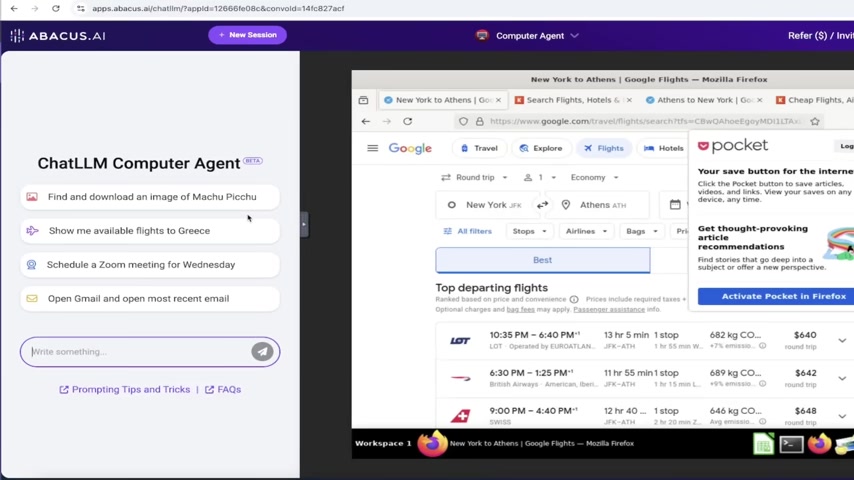Viewport: 854px width, 480px height.
Task: Click the google.com URL bar in Firefox
Action: point(645,121)
